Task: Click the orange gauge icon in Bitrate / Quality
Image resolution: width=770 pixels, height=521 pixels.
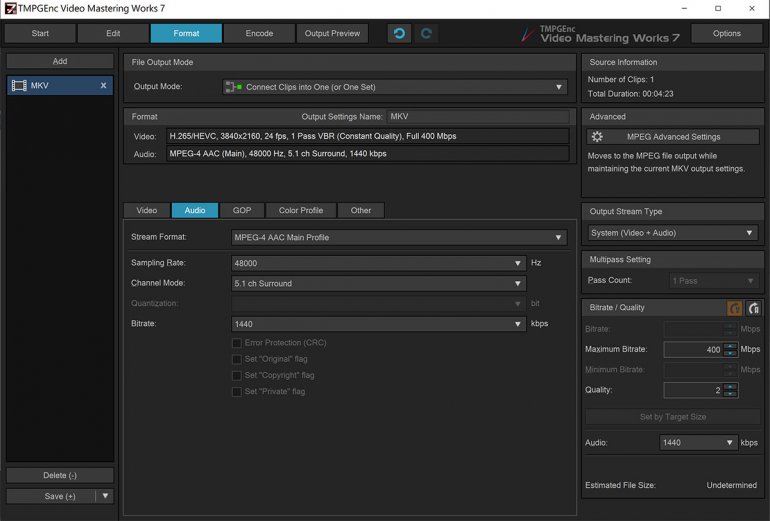Action: tap(734, 308)
